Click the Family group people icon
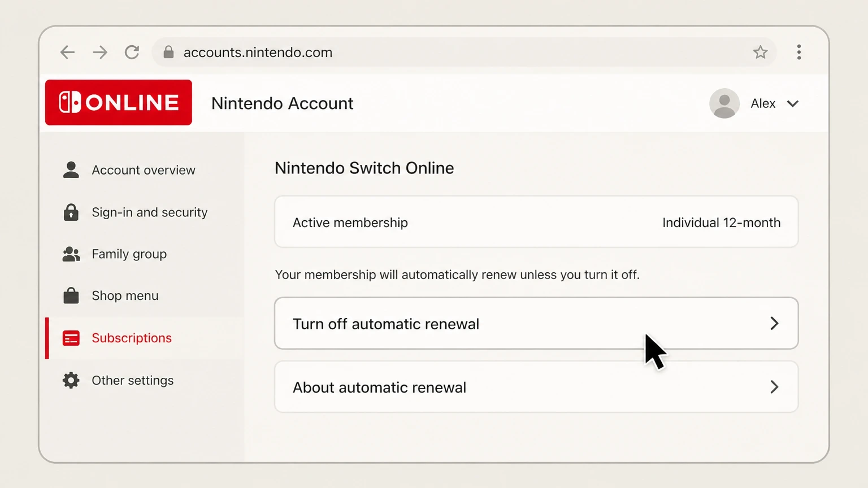This screenshot has width=868, height=488. click(71, 254)
